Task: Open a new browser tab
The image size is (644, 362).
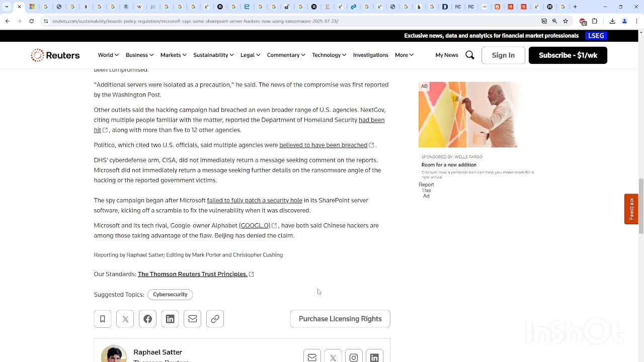Action: coord(575,7)
